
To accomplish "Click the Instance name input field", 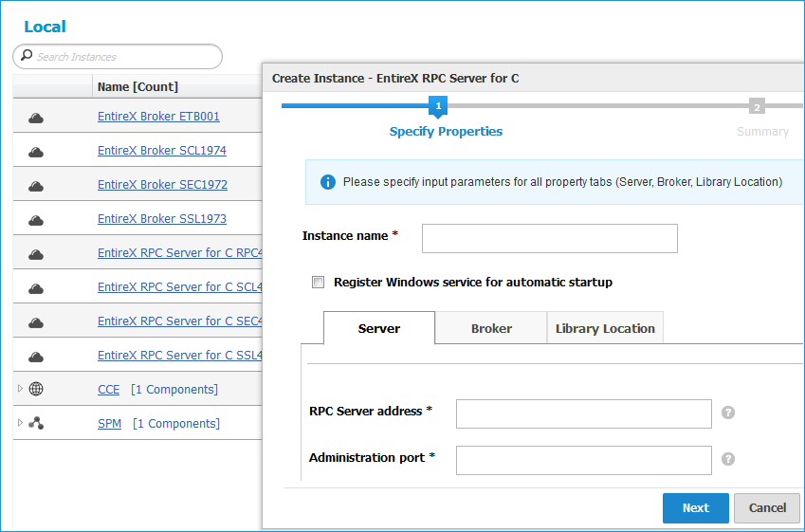I will (x=549, y=238).
